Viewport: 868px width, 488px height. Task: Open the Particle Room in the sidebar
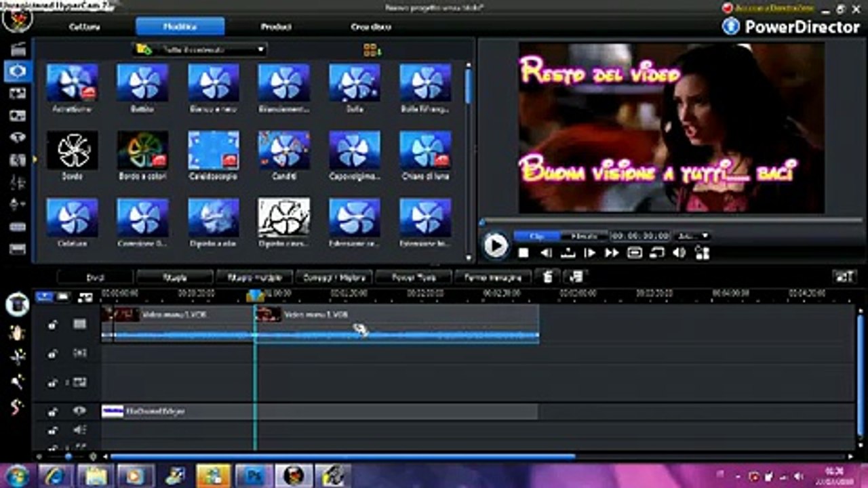pyautogui.click(x=18, y=116)
